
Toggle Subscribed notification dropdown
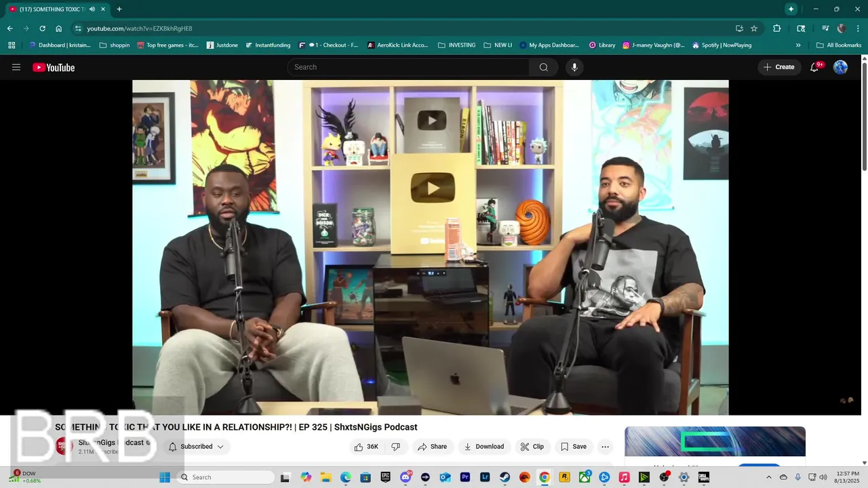pyautogui.click(x=196, y=447)
